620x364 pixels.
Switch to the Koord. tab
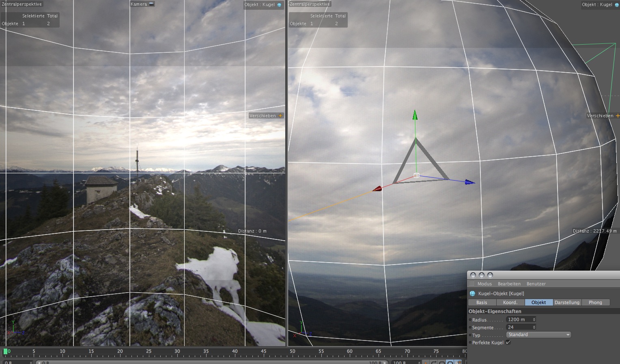(x=510, y=302)
